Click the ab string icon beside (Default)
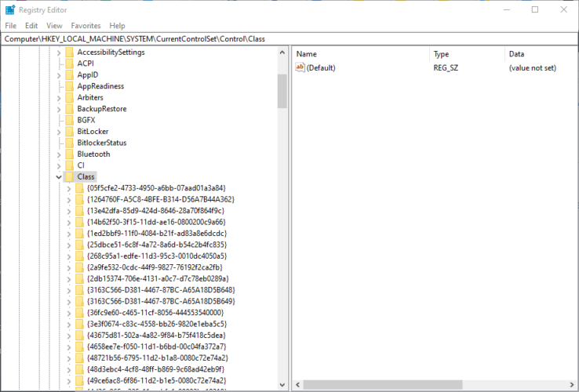The width and height of the screenshot is (579, 392). click(x=300, y=67)
